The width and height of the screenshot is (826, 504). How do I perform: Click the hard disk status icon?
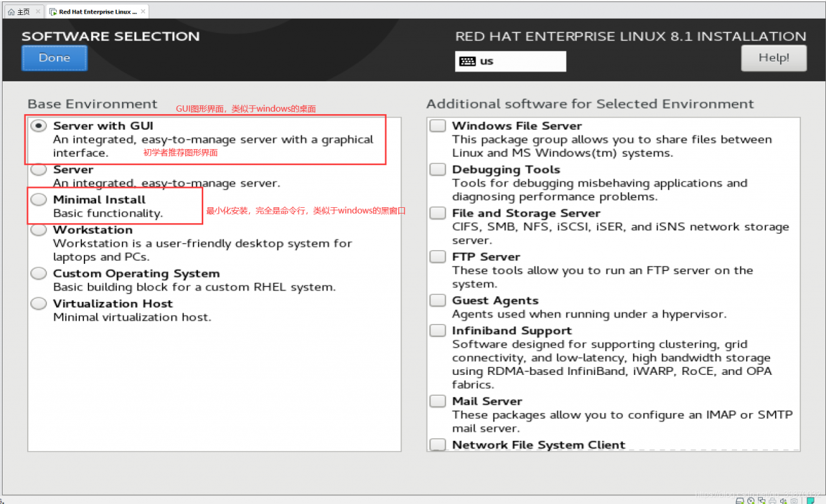pos(741,500)
